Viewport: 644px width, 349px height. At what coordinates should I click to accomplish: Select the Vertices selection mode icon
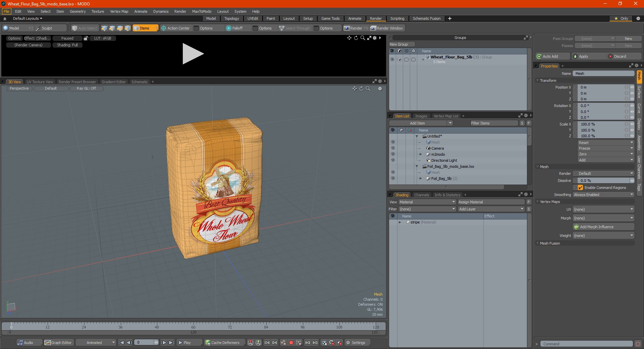pyautogui.click(x=104, y=28)
